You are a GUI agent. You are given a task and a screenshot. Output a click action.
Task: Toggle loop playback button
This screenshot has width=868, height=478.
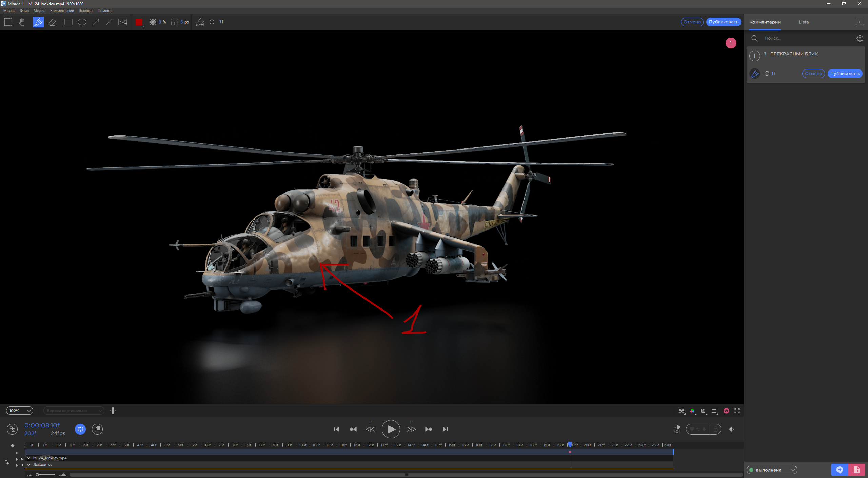click(x=80, y=429)
